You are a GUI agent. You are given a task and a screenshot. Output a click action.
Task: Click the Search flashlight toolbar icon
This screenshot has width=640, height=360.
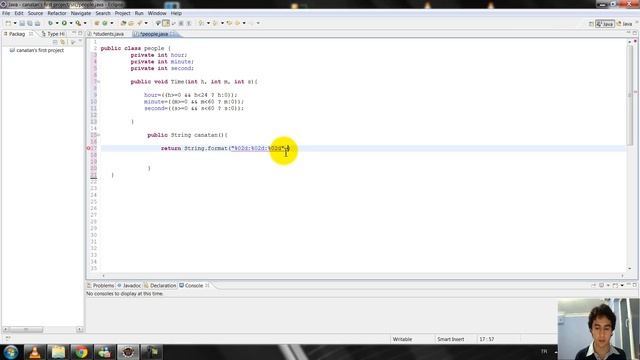pos(140,23)
